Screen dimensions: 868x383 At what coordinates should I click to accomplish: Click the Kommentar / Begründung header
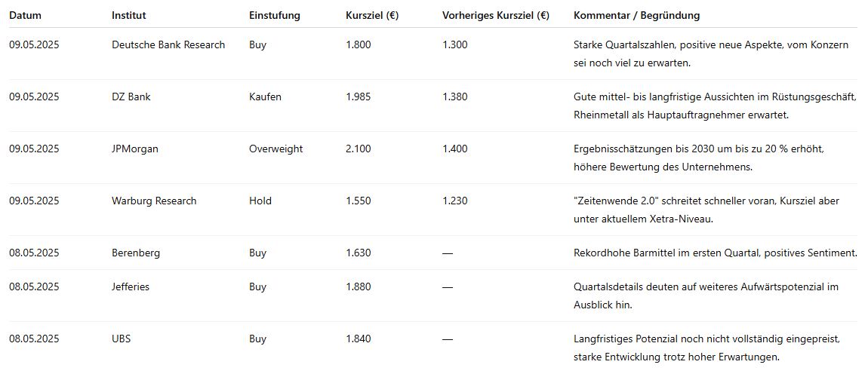coord(636,16)
